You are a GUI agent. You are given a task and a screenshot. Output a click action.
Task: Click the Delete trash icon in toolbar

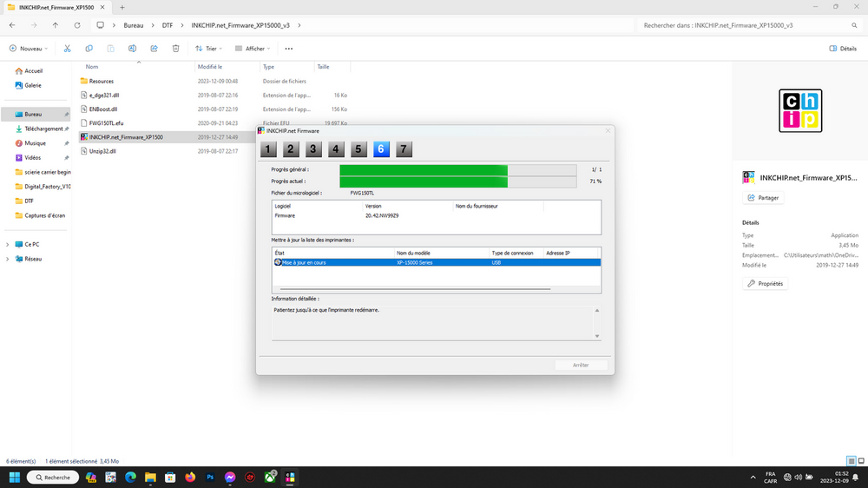[176, 49]
